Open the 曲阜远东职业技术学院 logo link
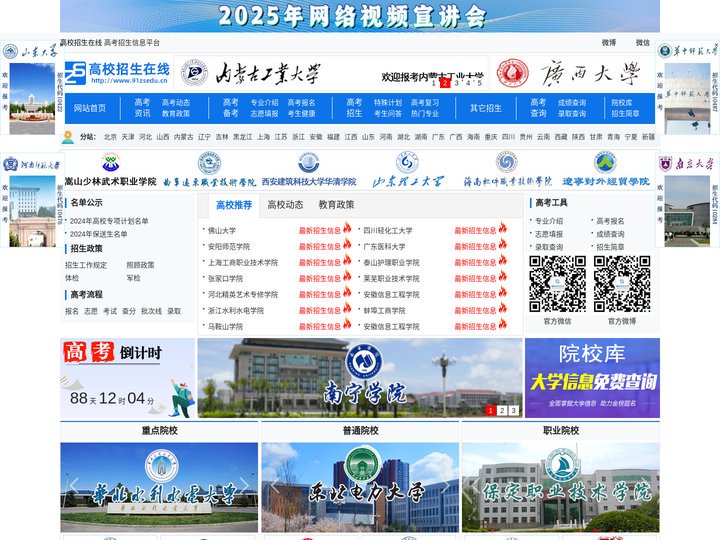720x540 pixels. click(209, 170)
